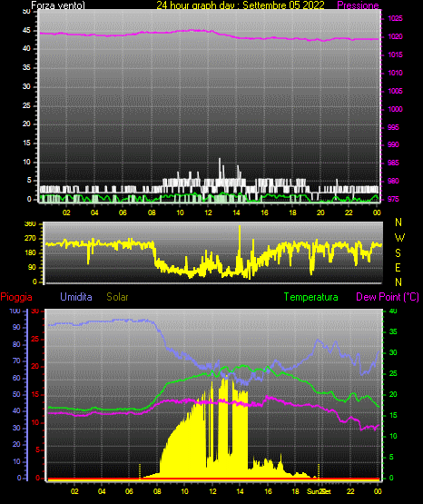Click the Pressione legend label

point(358,5)
